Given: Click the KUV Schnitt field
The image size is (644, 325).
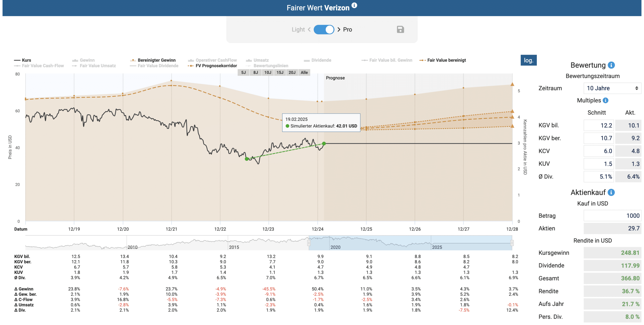Looking at the screenshot, I should pyautogui.click(x=599, y=164).
